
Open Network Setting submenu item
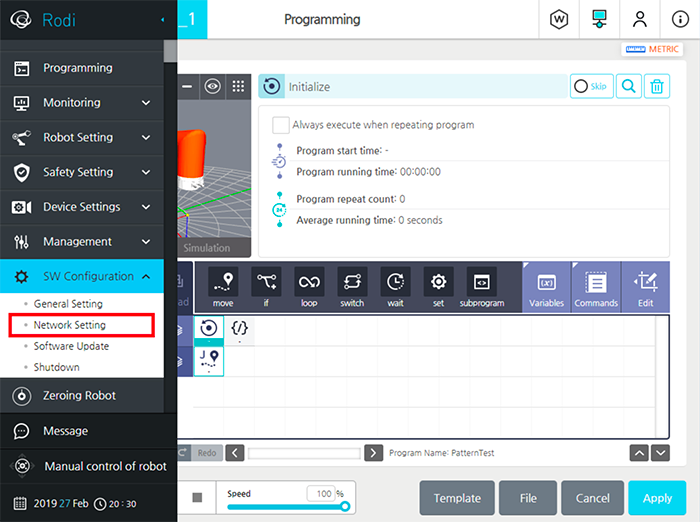tap(70, 325)
